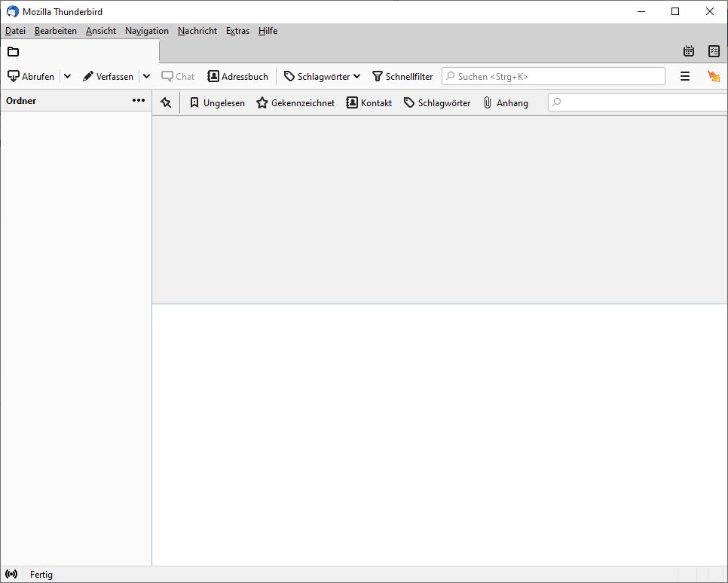
Task: Maximize the Thunderbird window
Action: (675, 11)
